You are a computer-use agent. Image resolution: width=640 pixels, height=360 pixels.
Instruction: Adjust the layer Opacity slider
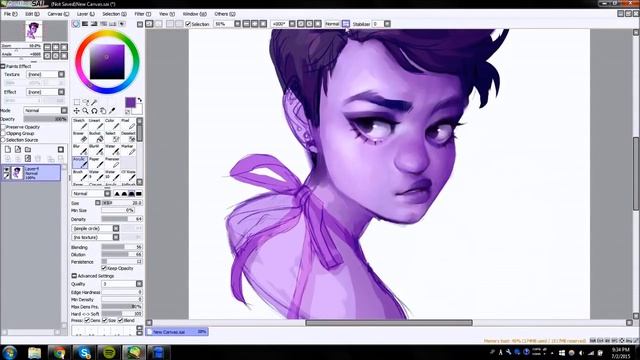coord(45,119)
